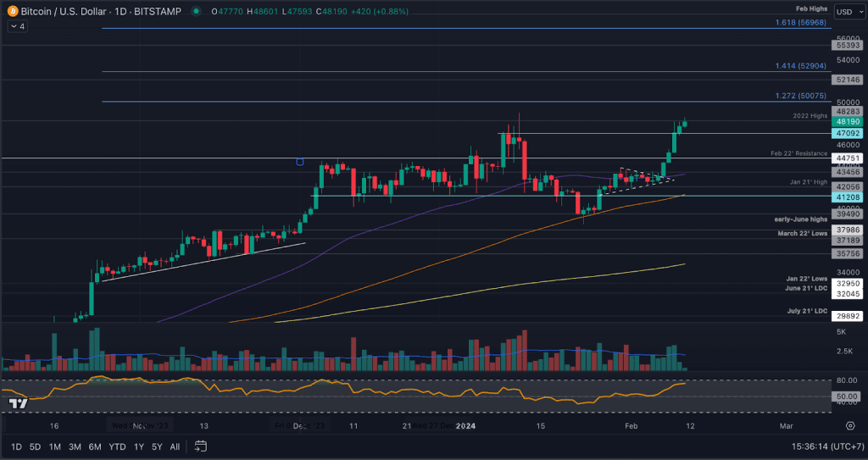The height and width of the screenshot is (460, 868).
Task: Click the 44751 price axis label
Action: [847, 158]
